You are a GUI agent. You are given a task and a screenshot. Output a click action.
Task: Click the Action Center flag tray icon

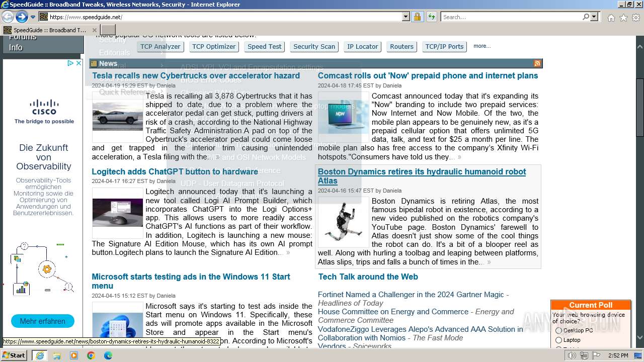(x=595, y=355)
